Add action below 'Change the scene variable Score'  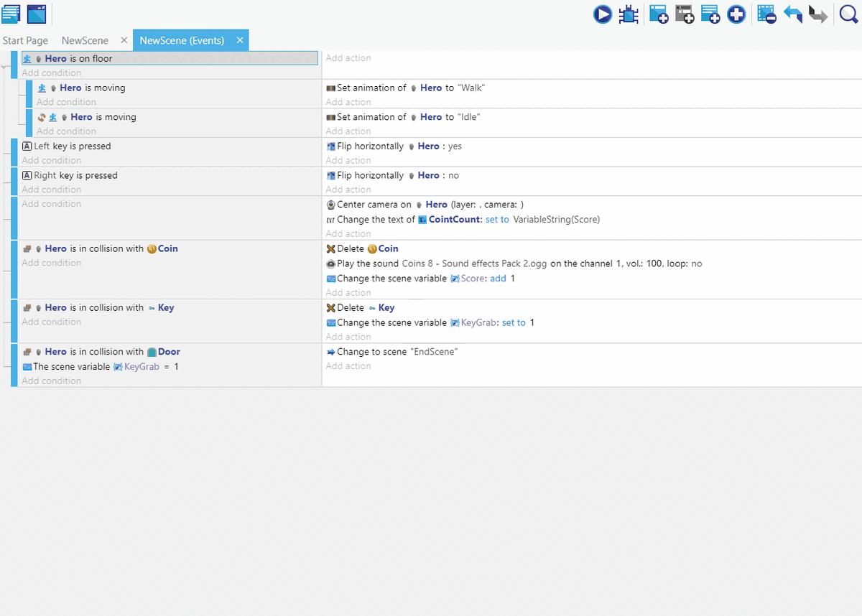[x=348, y=293]
